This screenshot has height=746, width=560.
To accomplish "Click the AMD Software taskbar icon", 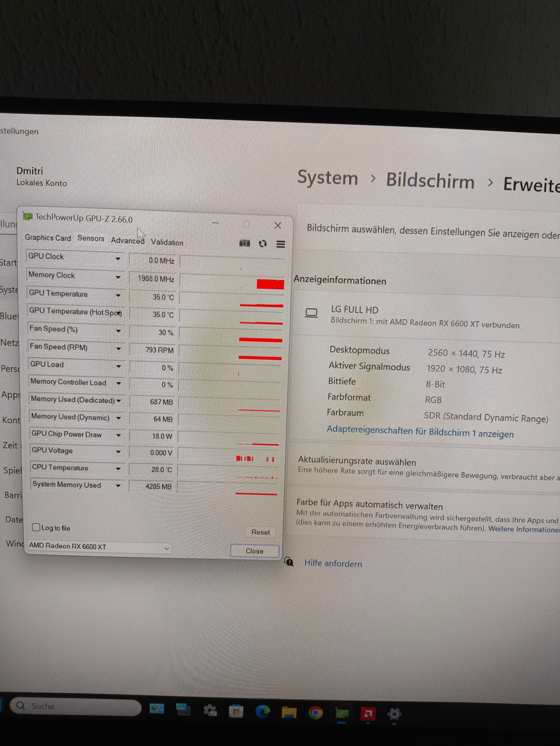I will click(368, 713).
